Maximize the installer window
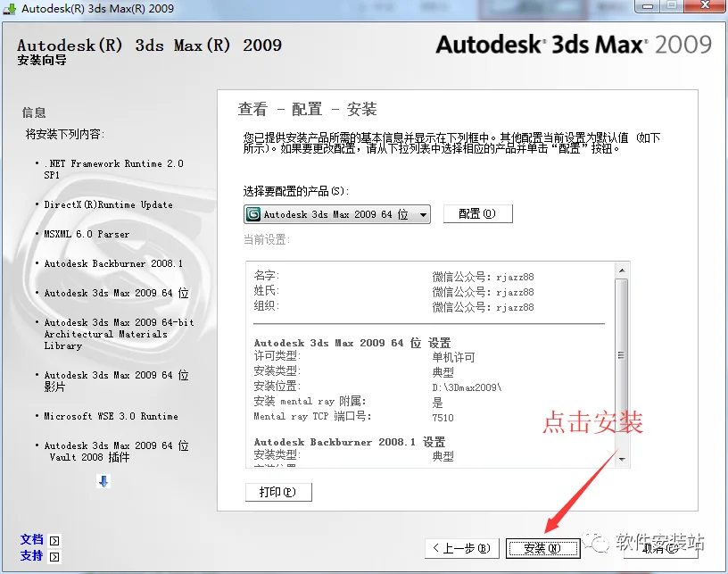This screenshot has width=728, height=574. coord(672,6)
